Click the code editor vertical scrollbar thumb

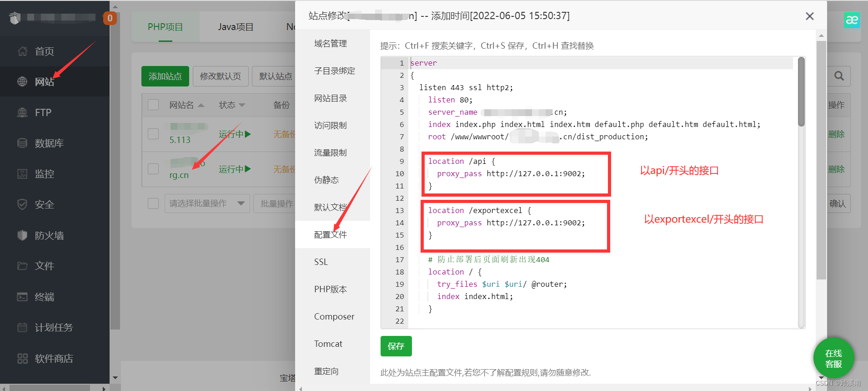tap(801, 91)
